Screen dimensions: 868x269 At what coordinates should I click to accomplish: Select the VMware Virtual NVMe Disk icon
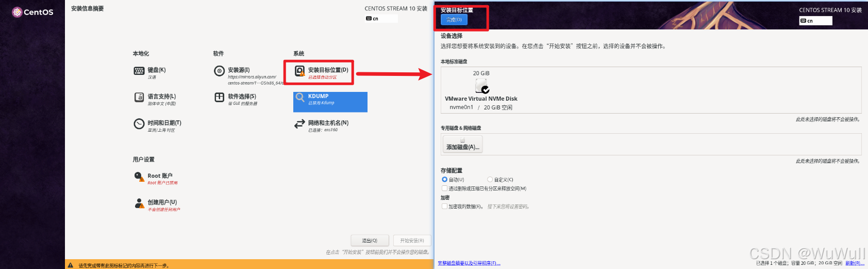(482, 86)
